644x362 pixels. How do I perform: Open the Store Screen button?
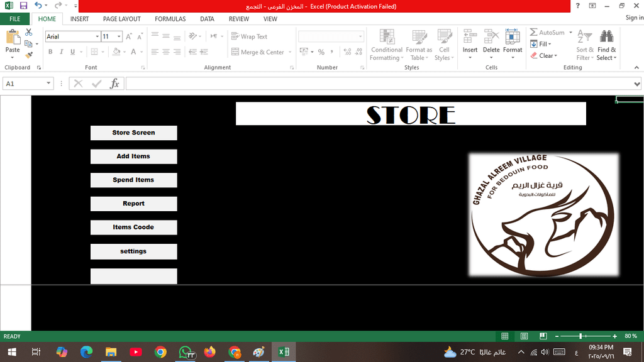pyautogui.click(x=133, y=133)
